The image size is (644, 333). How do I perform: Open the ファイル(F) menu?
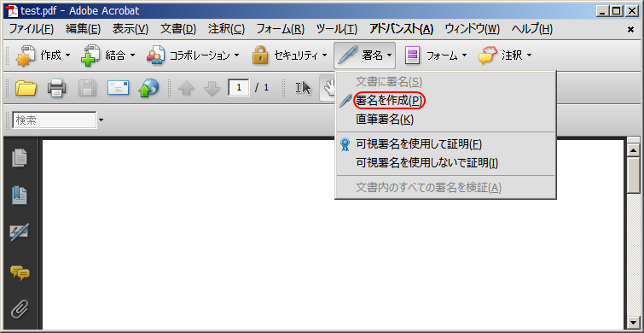(x=32, y=29)
